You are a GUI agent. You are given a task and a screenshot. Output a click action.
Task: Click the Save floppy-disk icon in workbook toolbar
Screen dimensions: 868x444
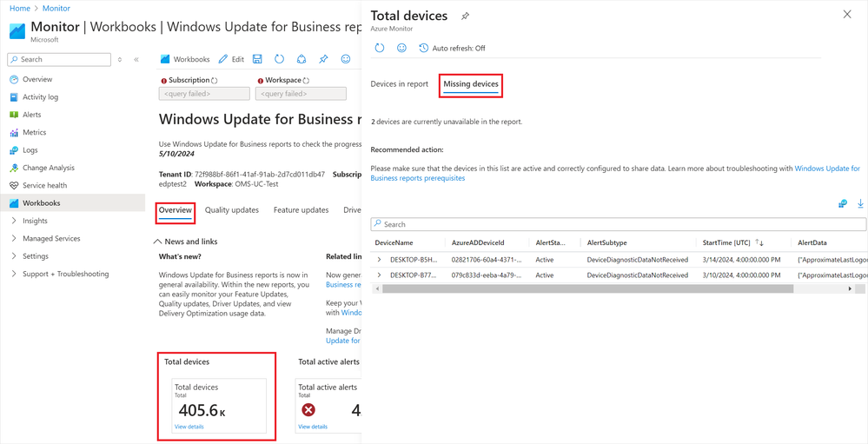257,59
